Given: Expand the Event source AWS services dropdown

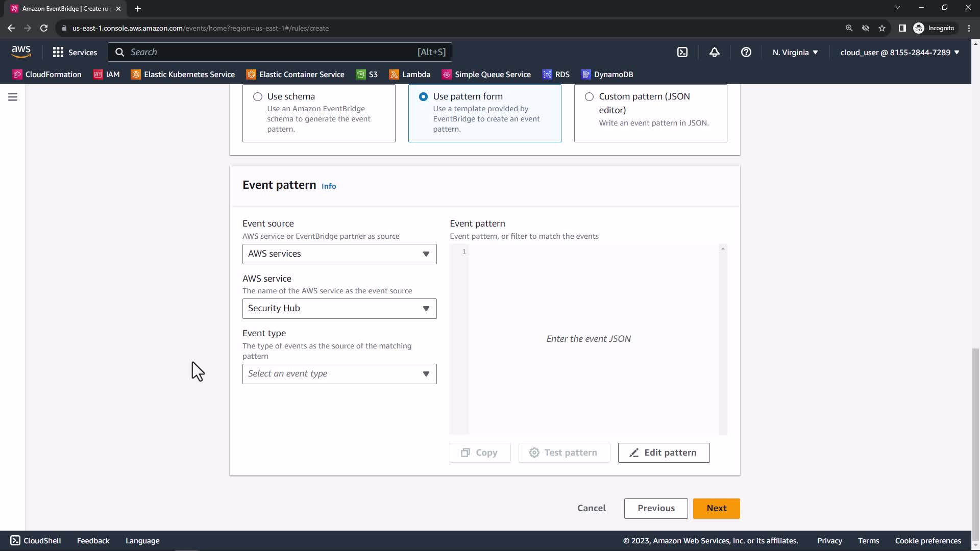Looking at the screenshot, I should point(339,254).
